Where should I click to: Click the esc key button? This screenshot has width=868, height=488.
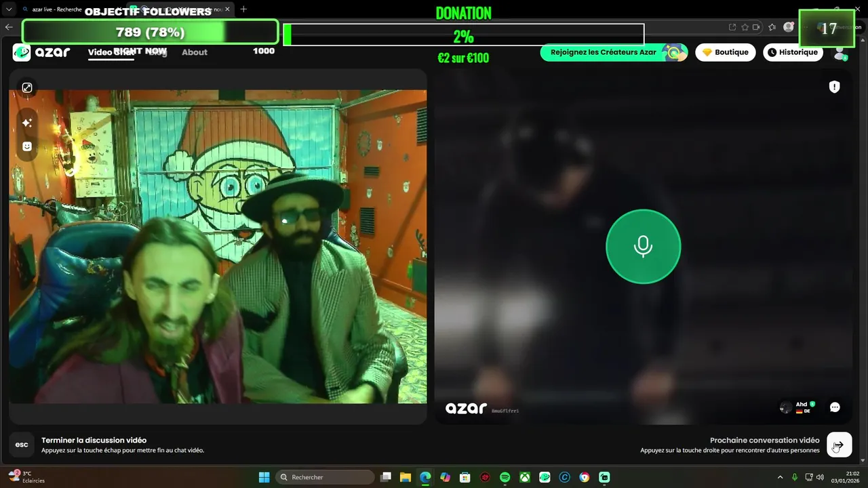[x=22, y=445]
